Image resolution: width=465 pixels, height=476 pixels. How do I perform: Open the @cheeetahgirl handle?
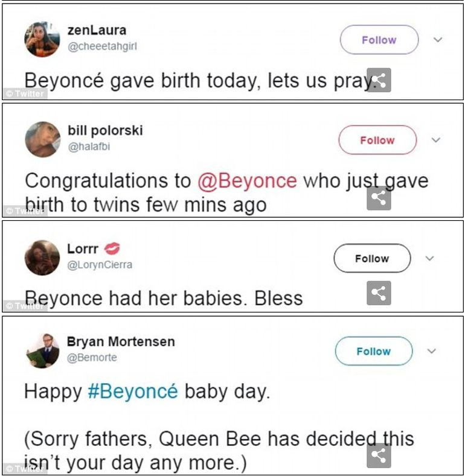pos(102,46)
